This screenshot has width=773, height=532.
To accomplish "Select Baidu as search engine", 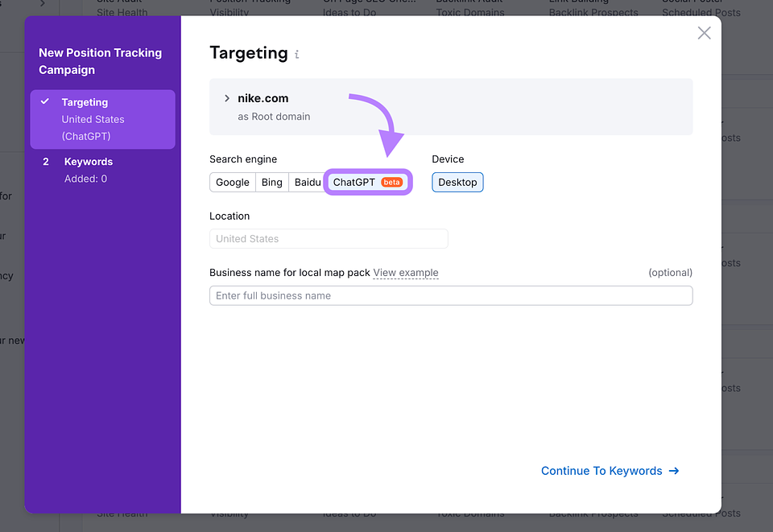I will (307, 182).
